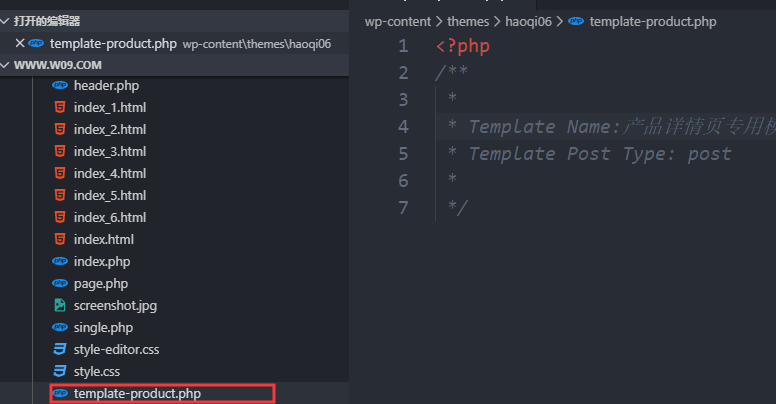The height and width of the screenshot is (404, 776).
Task: Collapse the Open Editors section
Action: coord(6,21)
